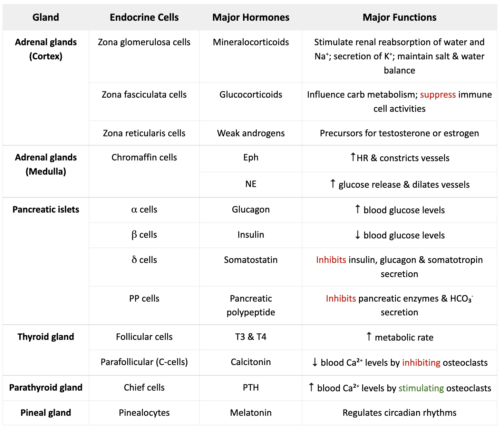
Task: Click the Zona glomerulosa cells entry
Action: (x=144, y=42)
